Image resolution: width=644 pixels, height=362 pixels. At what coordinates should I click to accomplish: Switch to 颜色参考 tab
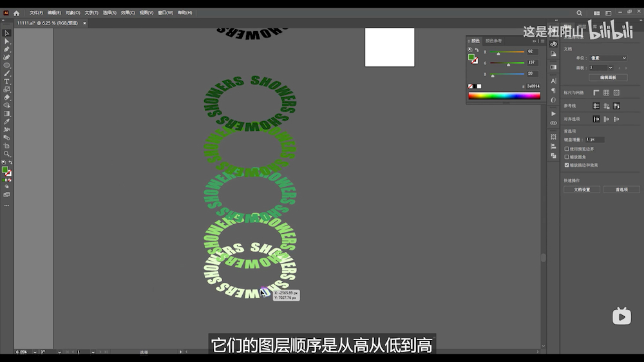pos(494,41)
